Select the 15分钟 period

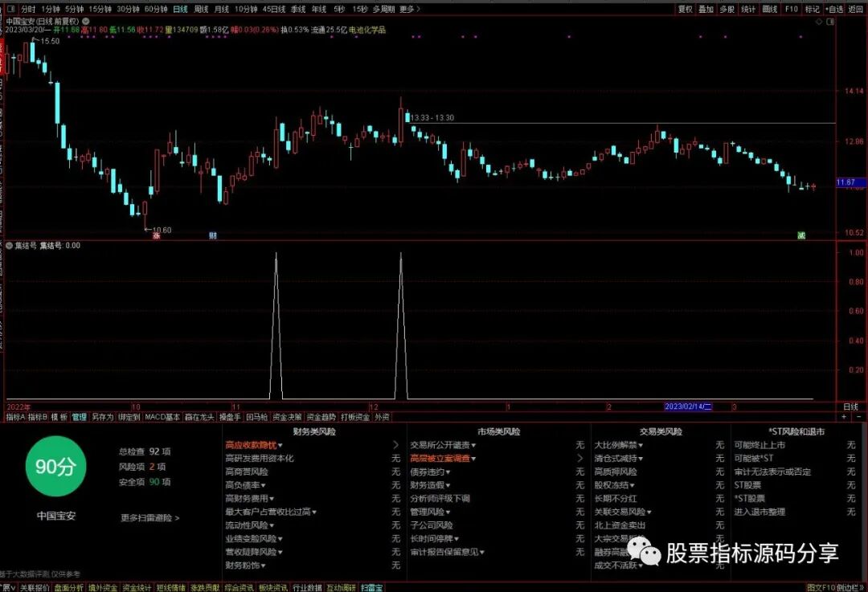100,10
